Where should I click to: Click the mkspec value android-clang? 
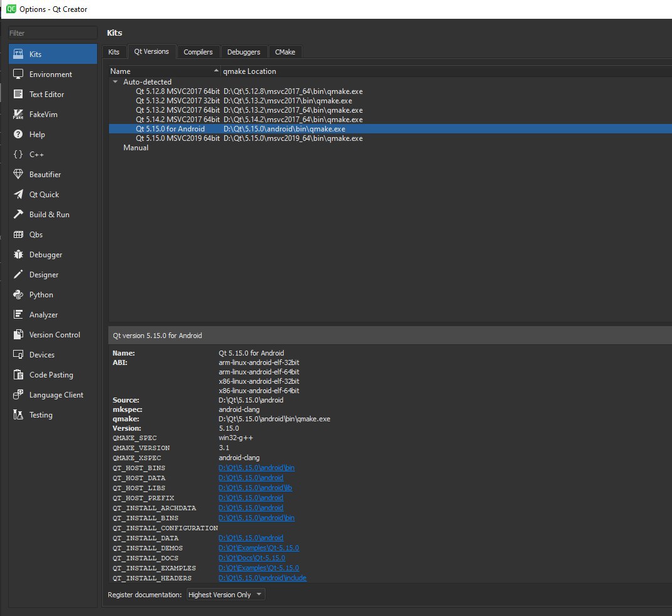point(239,409)
